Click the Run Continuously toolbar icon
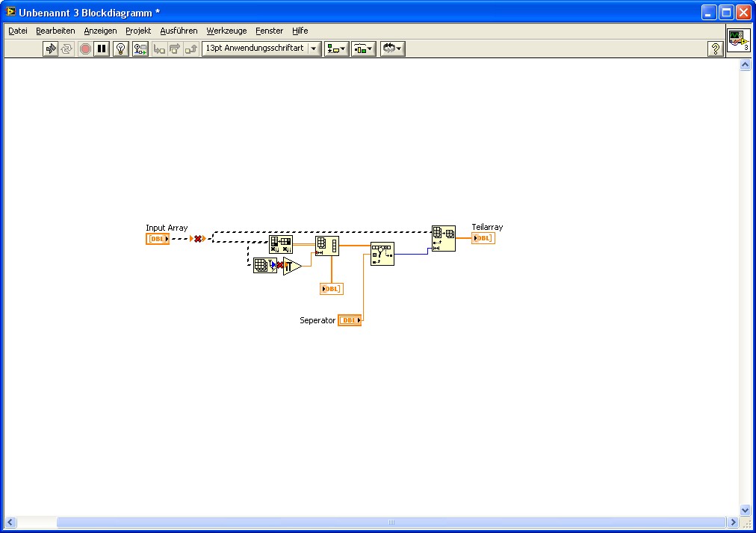 [x=66, y=49]
